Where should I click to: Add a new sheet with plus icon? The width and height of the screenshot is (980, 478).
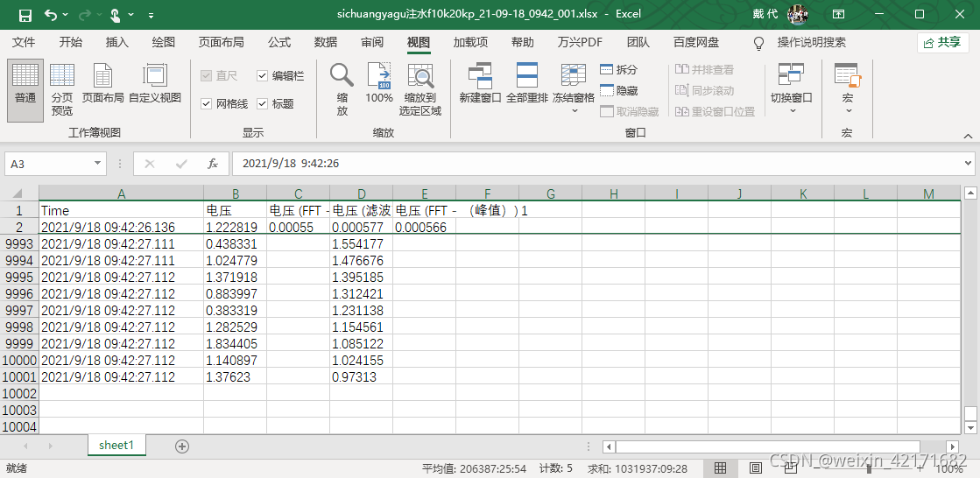point(182,446)
